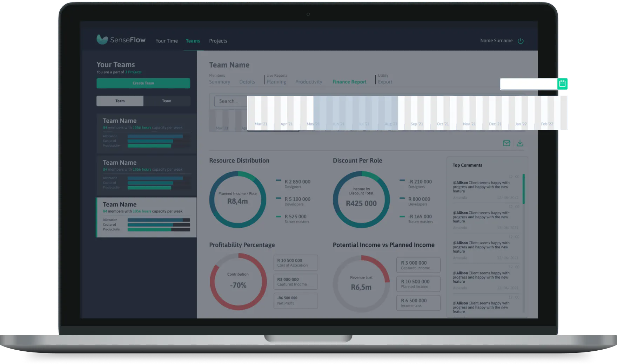
Task: Click the SenseFlow logo
Action: (121, 40)
